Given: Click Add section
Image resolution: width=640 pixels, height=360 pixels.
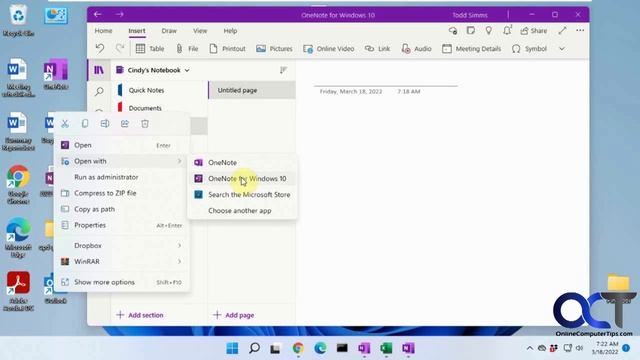Looking at the screenshot, I should tap(140, 315).
